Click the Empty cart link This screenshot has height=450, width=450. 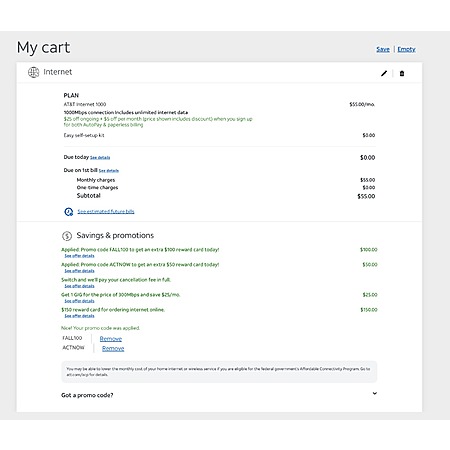pyautogui.click(x=406, y=49)
